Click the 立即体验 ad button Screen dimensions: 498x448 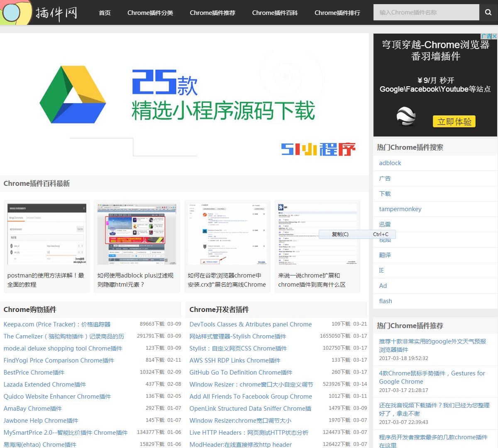tap(454, 122)
